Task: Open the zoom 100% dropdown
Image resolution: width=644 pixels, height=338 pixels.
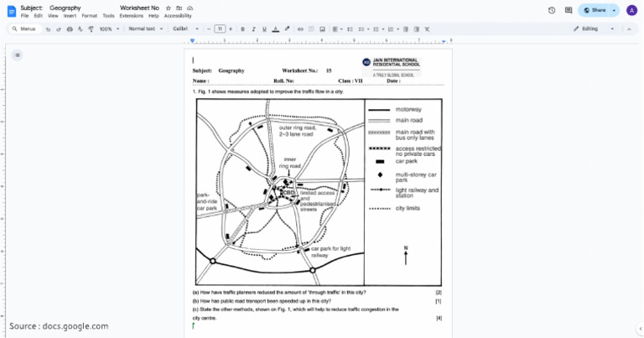Action: pos(109,29)
